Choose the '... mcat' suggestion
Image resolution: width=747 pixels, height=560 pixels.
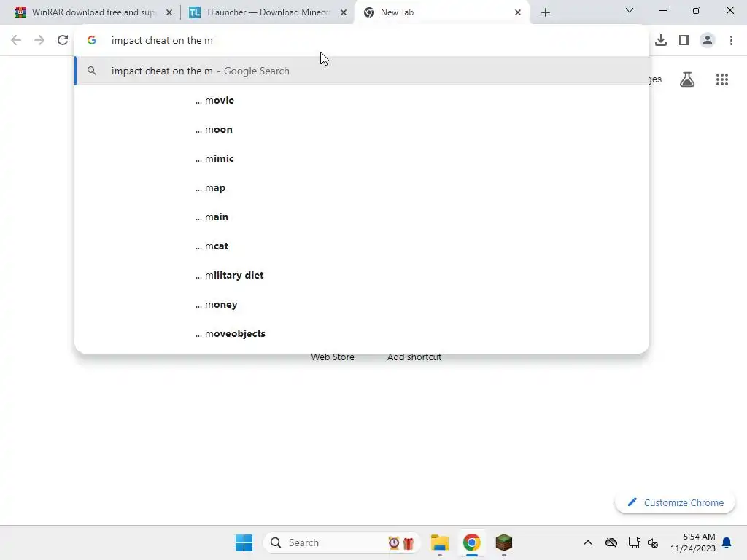(x=362, y=246)
